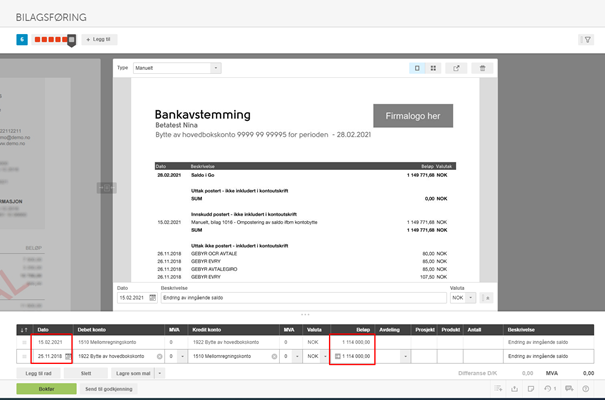Click the voucher Dato field 15.02.2021
The image size is (605, 400).
pos(133,298)
